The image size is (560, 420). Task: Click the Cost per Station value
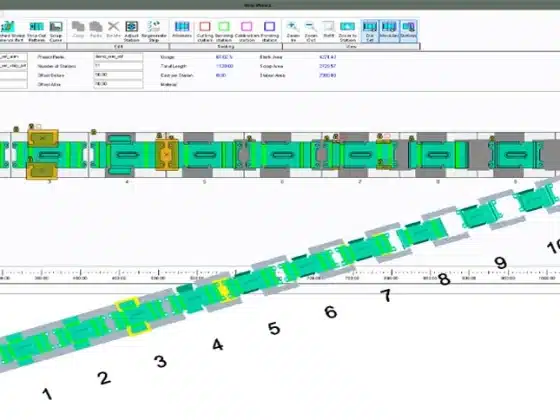tap(221, 75)
